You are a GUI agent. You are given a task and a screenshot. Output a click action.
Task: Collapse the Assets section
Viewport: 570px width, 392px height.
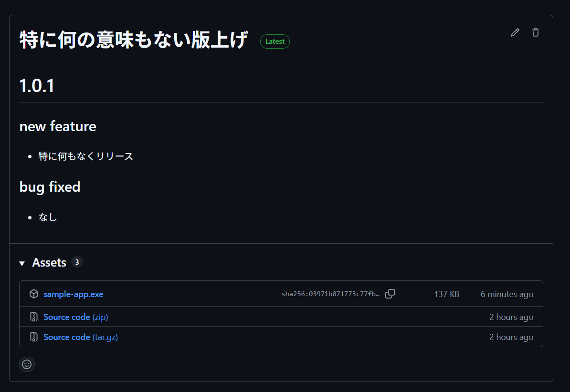(49, 262)
